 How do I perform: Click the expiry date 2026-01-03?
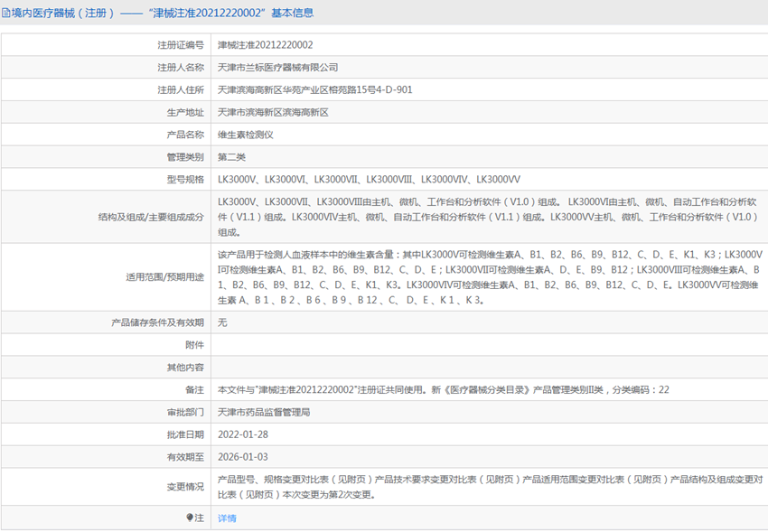tap(243, 457)
